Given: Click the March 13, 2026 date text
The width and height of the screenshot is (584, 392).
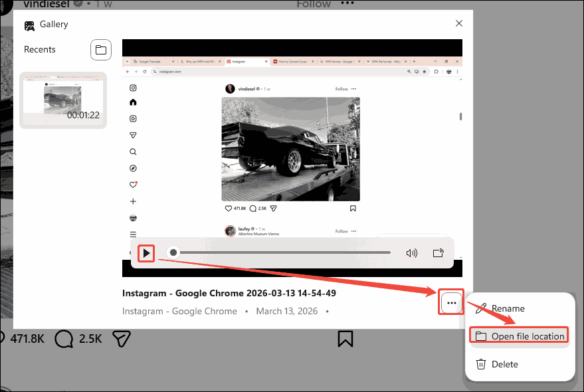Looking at the screenshot, I should [x=287, y=311].
